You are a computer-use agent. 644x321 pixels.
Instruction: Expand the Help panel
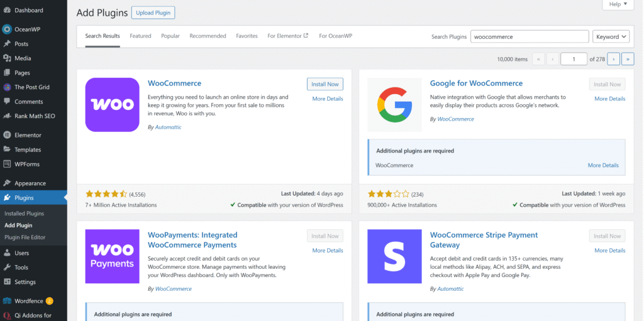618,4
